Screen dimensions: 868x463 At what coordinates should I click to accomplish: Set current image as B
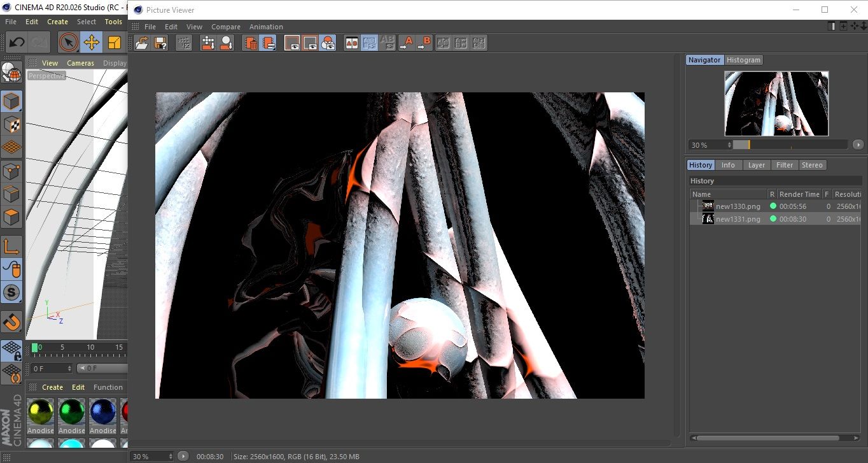pyautogui.click(x=424, y=43)
